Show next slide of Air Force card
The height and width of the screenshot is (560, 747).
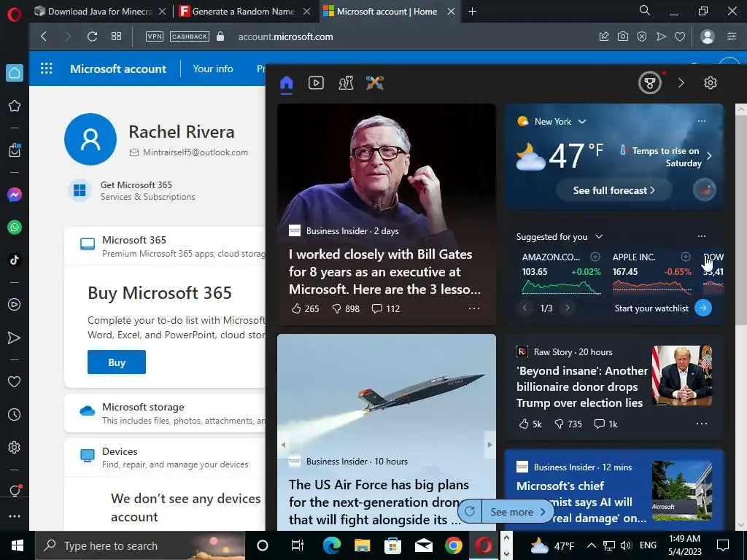click(x=489, y=445)
